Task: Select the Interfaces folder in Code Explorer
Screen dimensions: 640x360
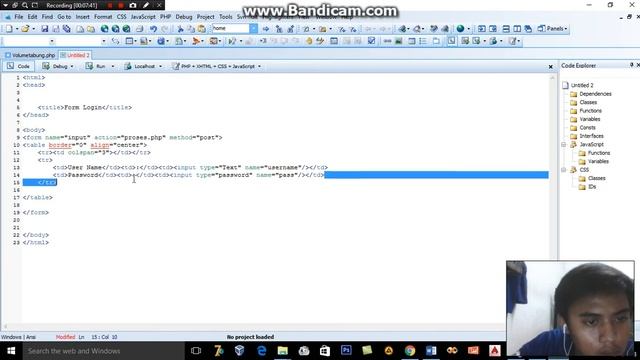Action: tap(587, 136)
